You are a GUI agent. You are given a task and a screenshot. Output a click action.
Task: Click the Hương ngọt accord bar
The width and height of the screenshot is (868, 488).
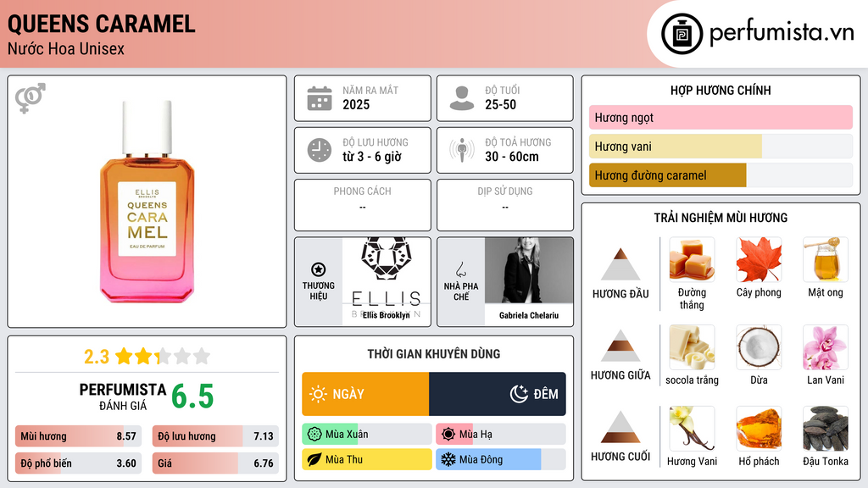[721, 117]
